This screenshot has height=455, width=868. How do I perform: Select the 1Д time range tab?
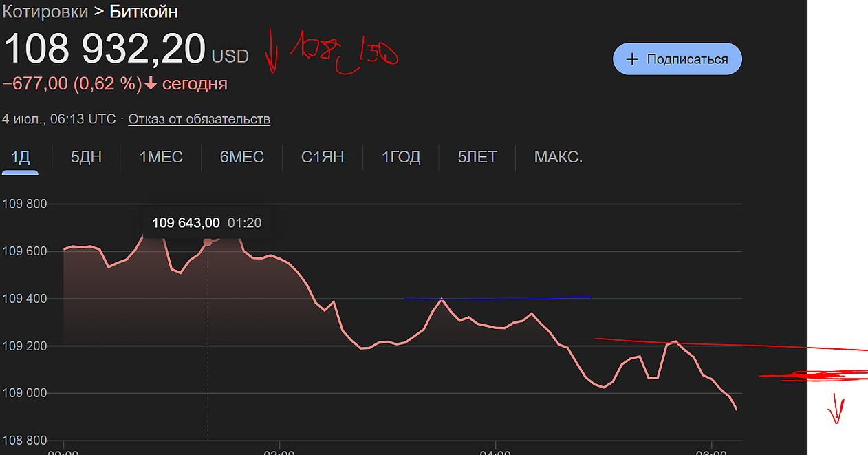[20, 157]
